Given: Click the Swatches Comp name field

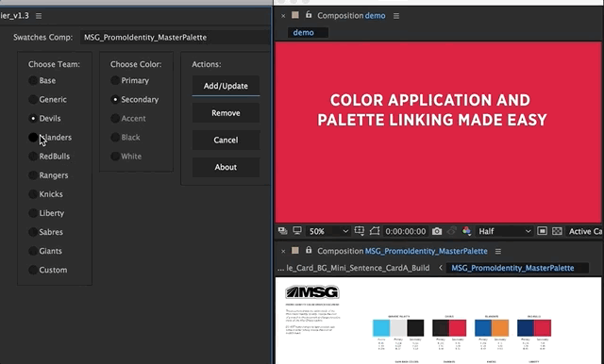Looking at the screenshot, I should pyautogui.click(x=176, y=38).
